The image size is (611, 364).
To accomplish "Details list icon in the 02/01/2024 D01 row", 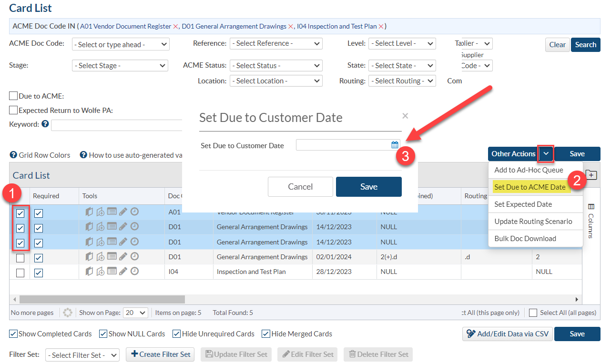I will pos(112,256).
